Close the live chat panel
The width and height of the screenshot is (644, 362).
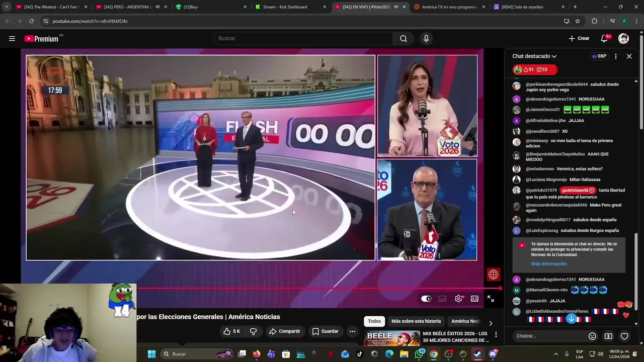point(629,56)
